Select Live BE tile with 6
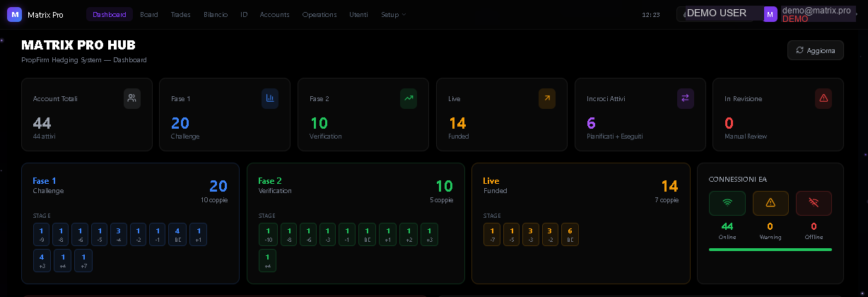The height and width of the screenshot is (297, 868). click(x=570, y=235)
